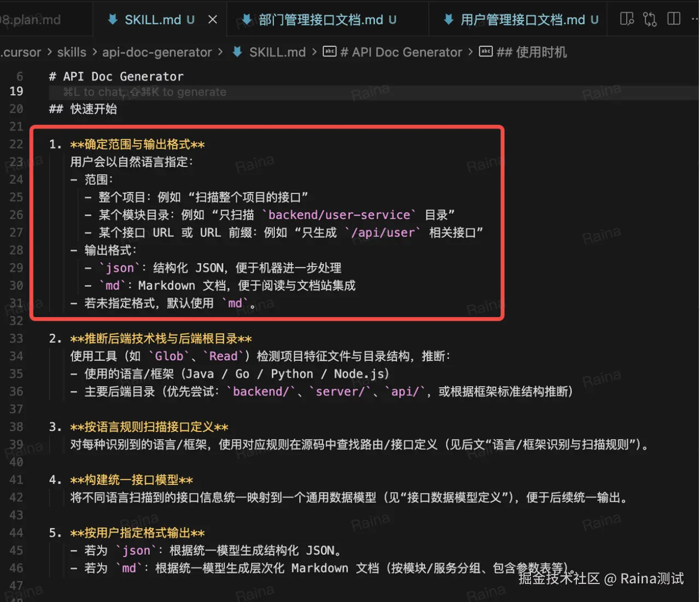Click line number 44 in the gutter

pos(16,533)
